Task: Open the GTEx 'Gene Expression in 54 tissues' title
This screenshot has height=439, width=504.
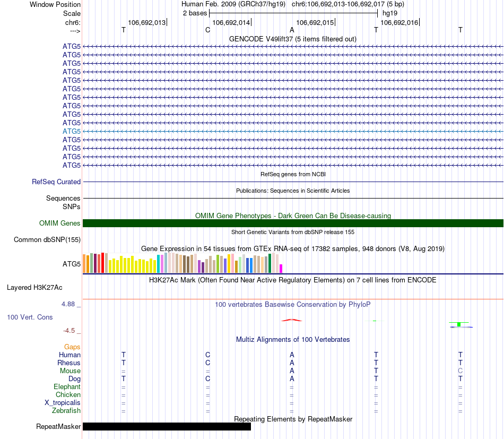Action: [x=293, y=248]
